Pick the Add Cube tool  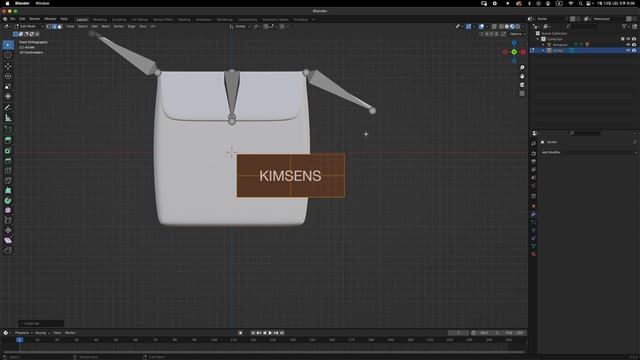(x=8, y=129)
